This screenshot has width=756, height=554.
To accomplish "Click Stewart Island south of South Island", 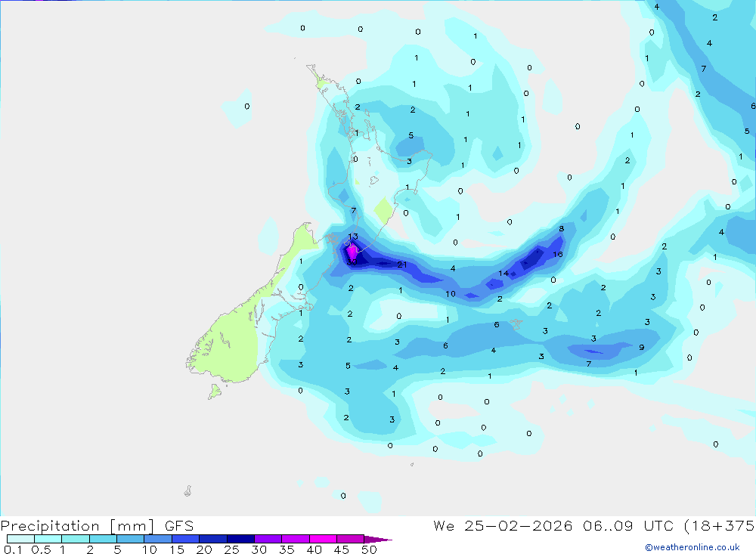I will coord(215,392).
